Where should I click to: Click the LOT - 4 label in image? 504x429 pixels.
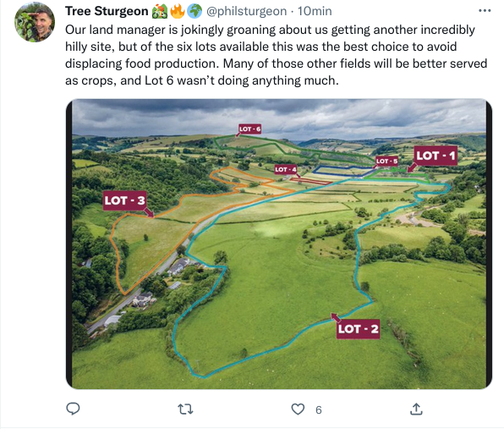286,169
